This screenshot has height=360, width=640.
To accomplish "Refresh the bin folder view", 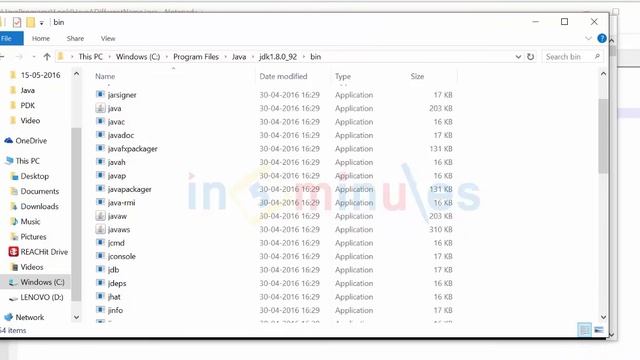I will (x=530, y=57).
